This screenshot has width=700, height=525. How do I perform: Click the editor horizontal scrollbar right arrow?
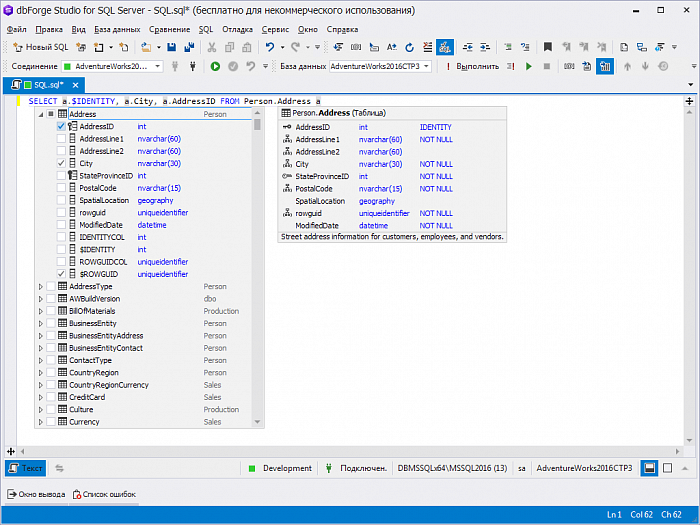678,451
